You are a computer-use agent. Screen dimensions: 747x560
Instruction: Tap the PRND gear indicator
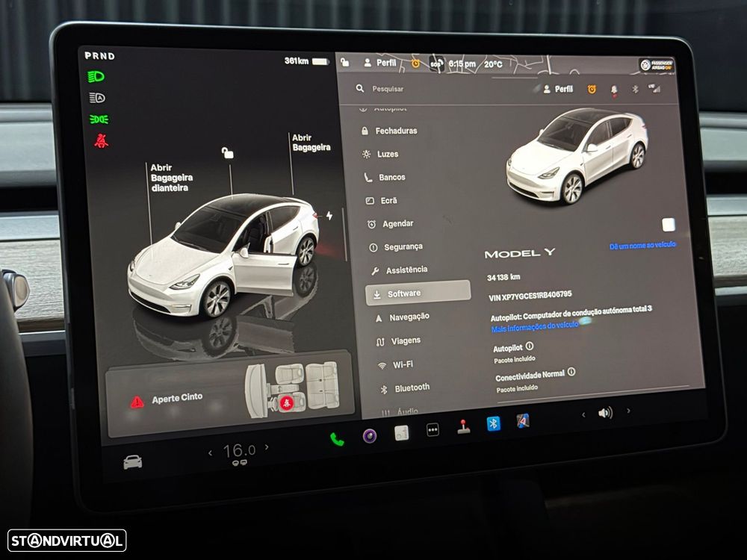pos(99,56)
